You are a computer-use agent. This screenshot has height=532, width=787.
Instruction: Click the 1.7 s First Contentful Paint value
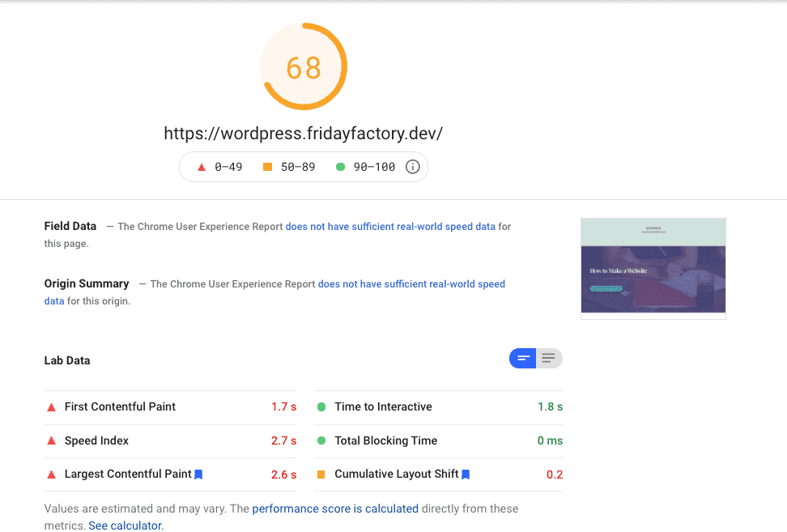click(x=283, y=407)
